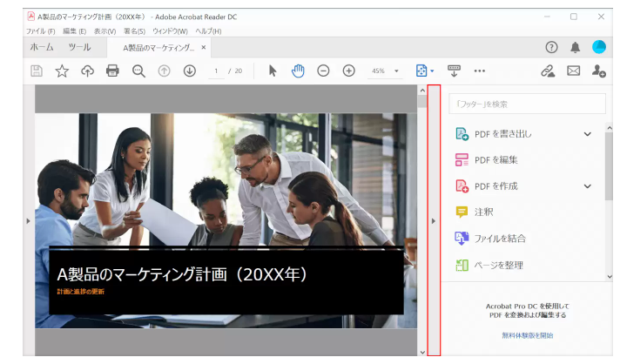This screenshot has width=627, height=364.
Task: Collapse the right tools pane arrow
Action: click(434, 221)
